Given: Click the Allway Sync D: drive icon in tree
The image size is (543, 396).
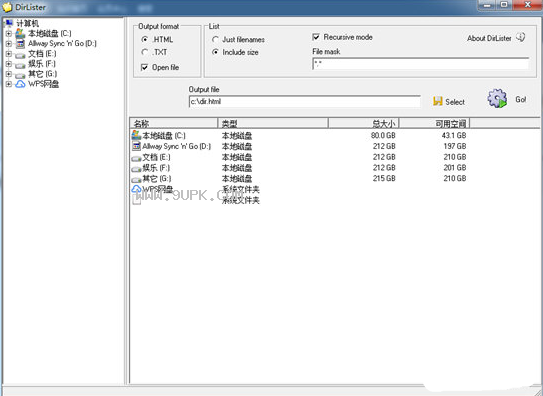Looking at the screenshot, I should click(x=20, y=44).
